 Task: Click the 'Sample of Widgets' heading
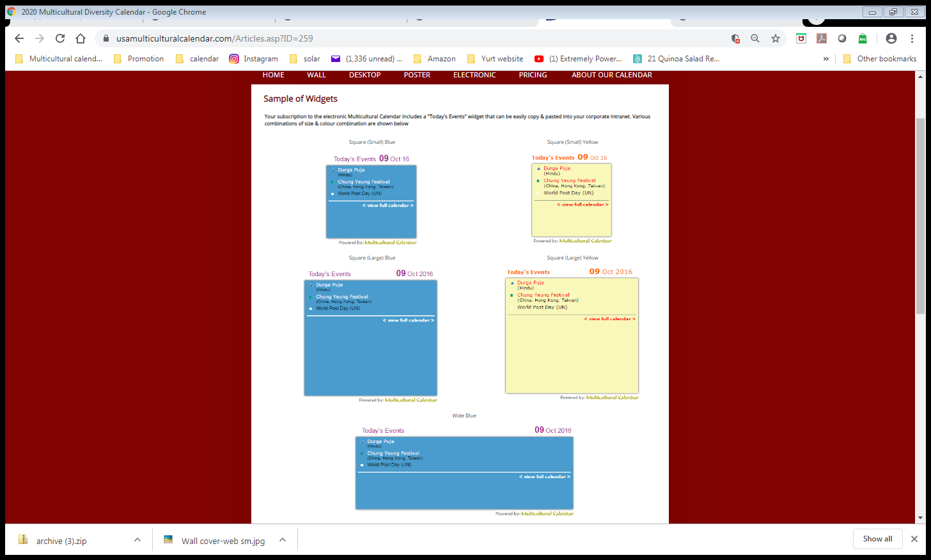(301, 99)
